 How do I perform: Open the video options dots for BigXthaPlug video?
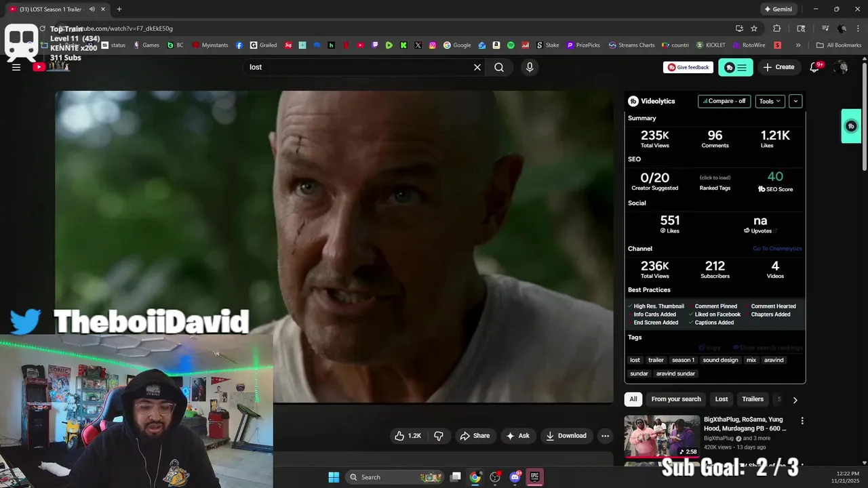pos(802,421)
